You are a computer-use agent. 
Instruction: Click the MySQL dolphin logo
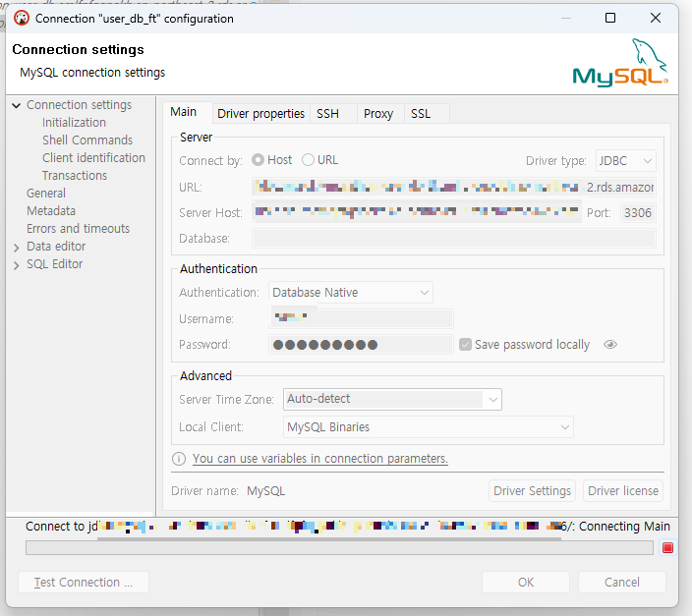[x=620, y=62]
